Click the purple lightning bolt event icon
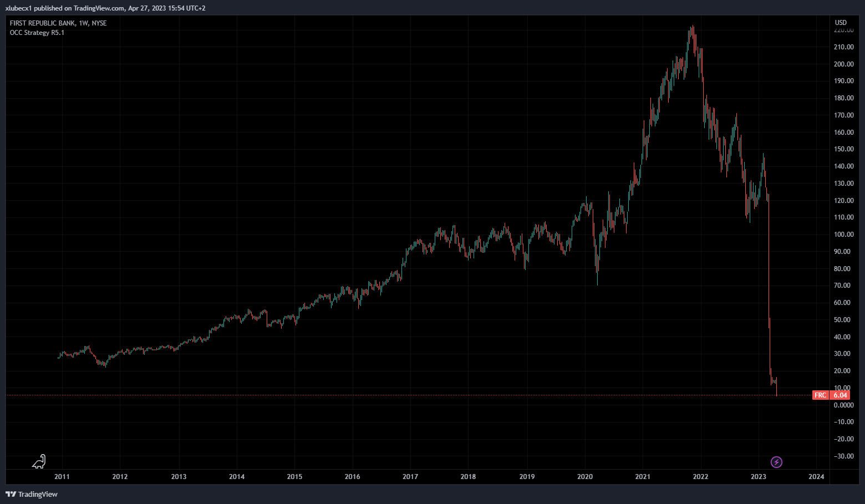This screenshot has width=865, height=504. (x=777, y=462)
